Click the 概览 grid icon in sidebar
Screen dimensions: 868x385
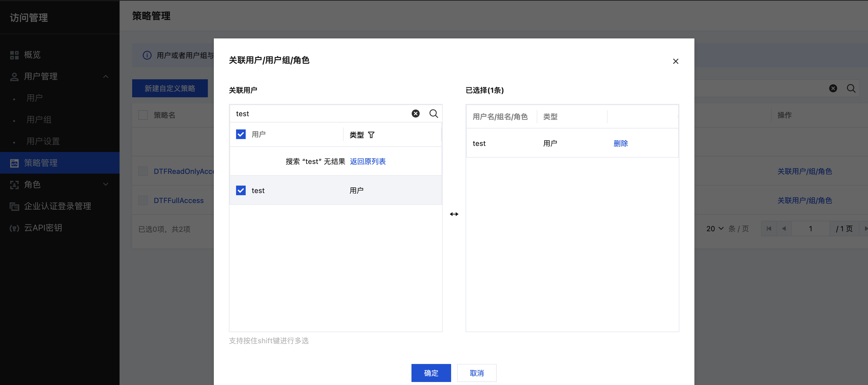click(x=14, y=55)
